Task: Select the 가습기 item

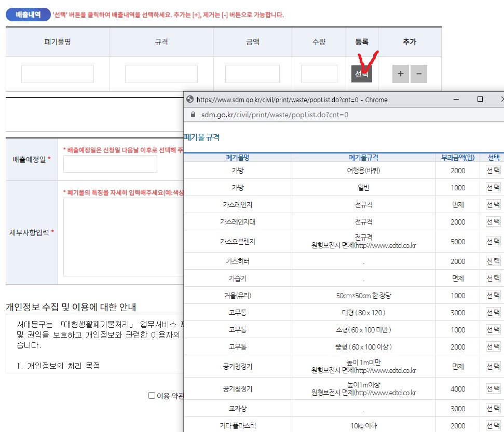Action: point(493,278)
